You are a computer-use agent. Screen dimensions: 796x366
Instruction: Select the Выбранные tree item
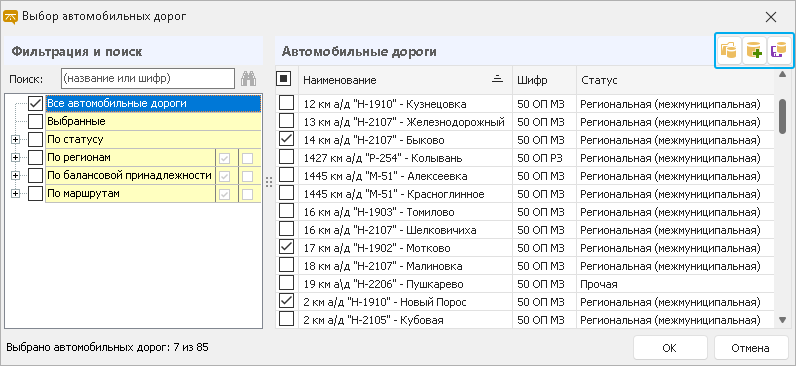[153, 122]
